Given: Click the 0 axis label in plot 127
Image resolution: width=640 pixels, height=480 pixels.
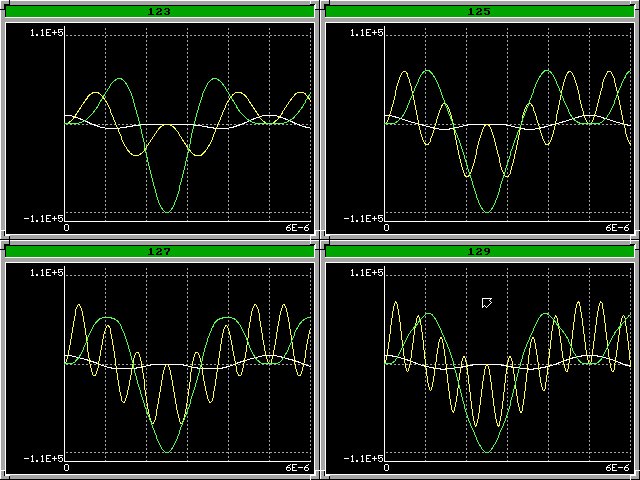Looking at the screenshot, I should pos(67,468).
